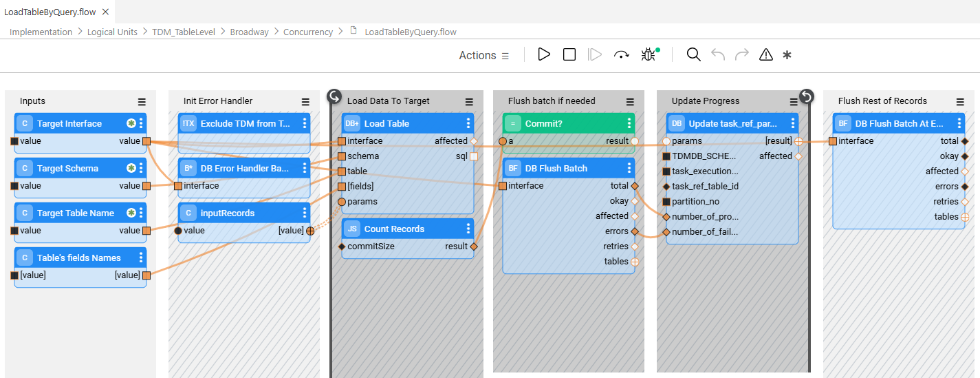
Task: Open the Broadway breadcrumb
Action: pos(249,32)
